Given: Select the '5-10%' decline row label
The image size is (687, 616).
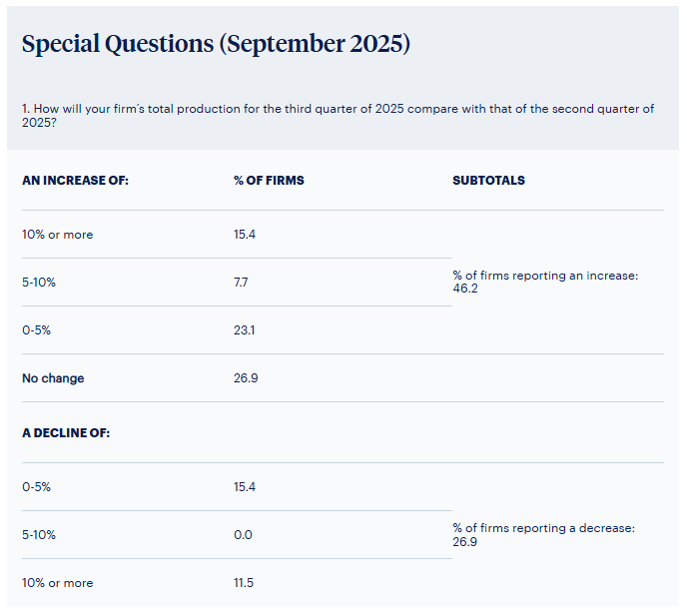Looking at the screenshot, I should click(x=39, y=535).
